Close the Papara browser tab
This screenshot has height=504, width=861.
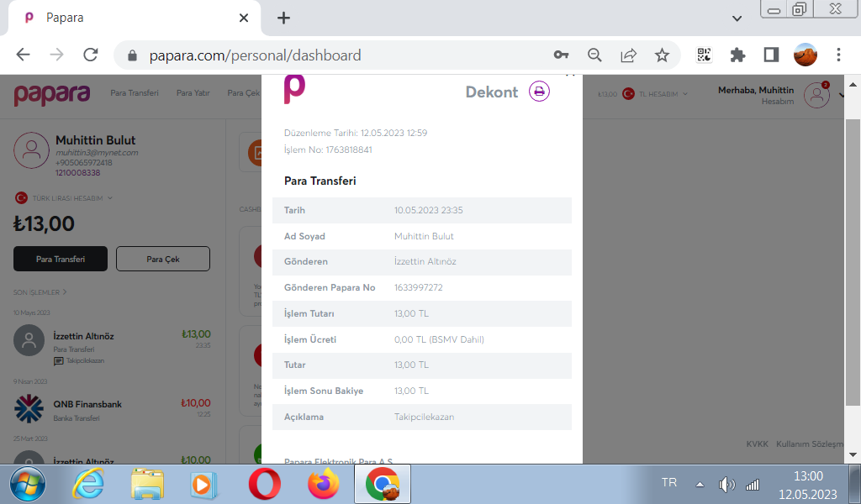click(244, 18)
